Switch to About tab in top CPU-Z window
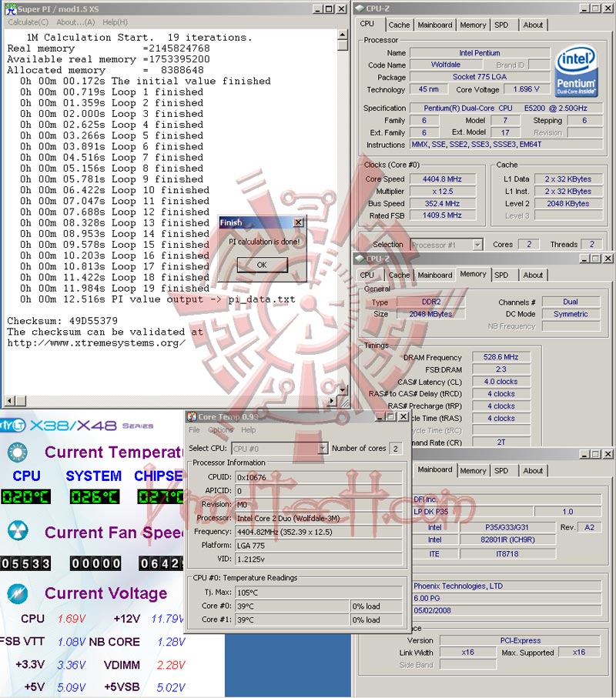The height and width of the screenshot is (698, 616). pos(533,25)
